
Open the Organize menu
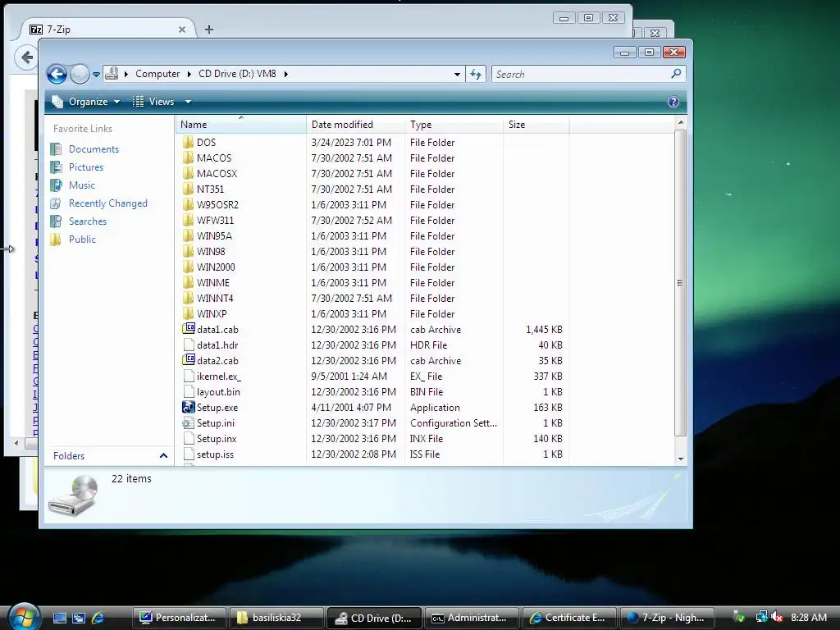point(85,102)
